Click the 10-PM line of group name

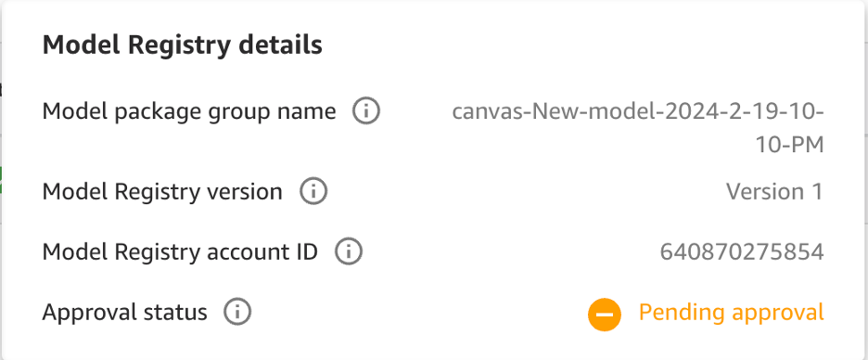pyautogui.click(x=790, y=145)
